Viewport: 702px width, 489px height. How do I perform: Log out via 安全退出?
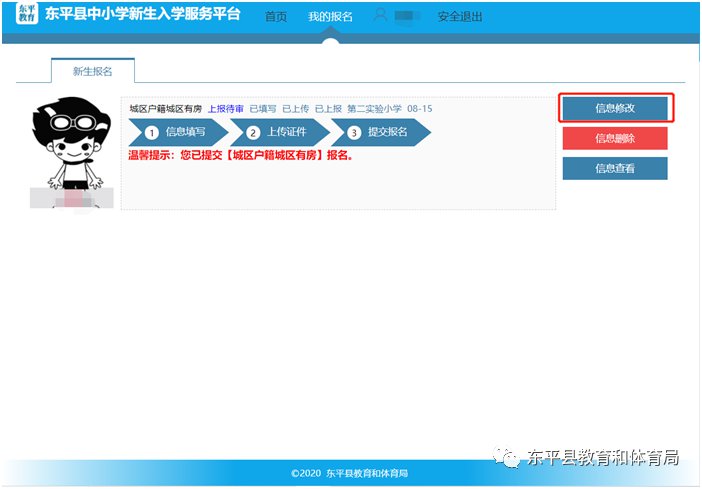point(460,17)
